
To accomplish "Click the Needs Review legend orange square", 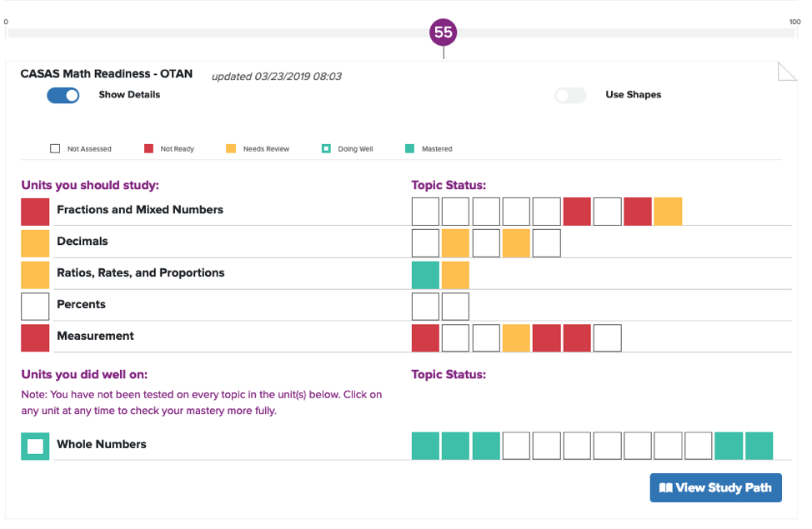I will [x=231, y=148].
